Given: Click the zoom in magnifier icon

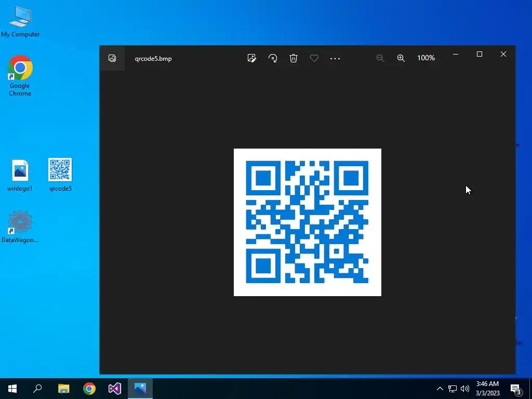Looking at the screenshot, I should click(401, 58).
